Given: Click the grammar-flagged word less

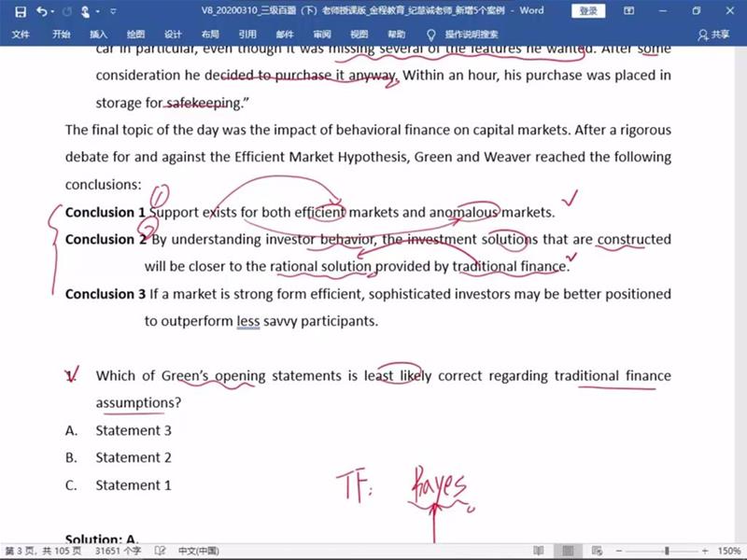Looking at the screenshot, I should (x=248, y=321).
